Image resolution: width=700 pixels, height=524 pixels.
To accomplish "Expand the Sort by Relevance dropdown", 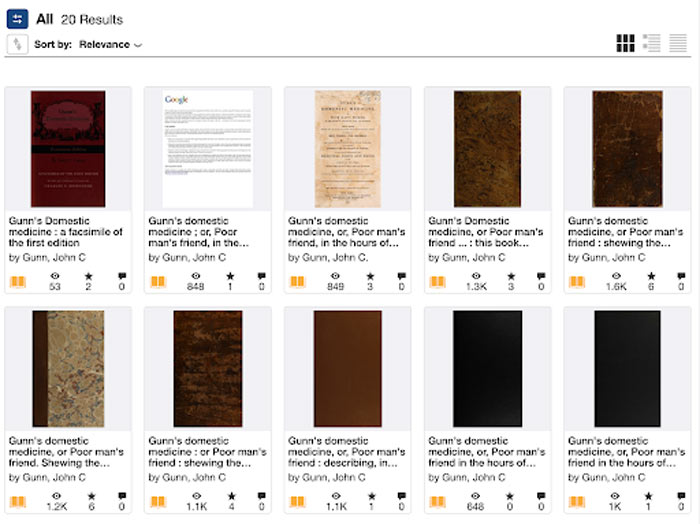I will 110,45.
